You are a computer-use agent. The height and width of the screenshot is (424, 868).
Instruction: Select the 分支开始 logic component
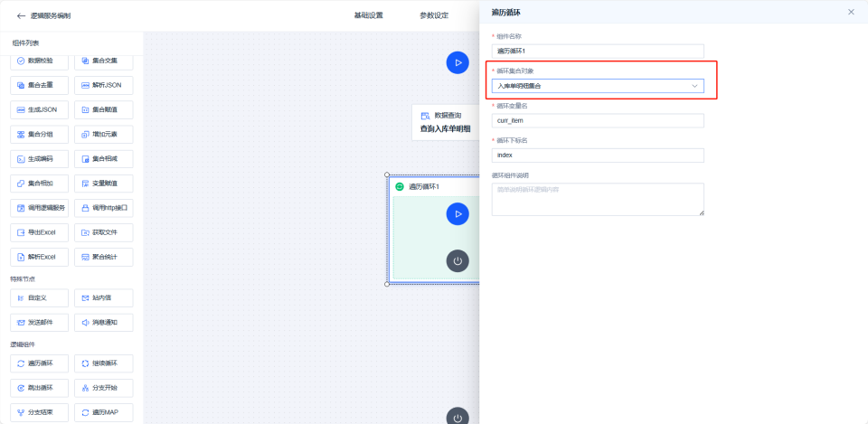tap(103, 388)
